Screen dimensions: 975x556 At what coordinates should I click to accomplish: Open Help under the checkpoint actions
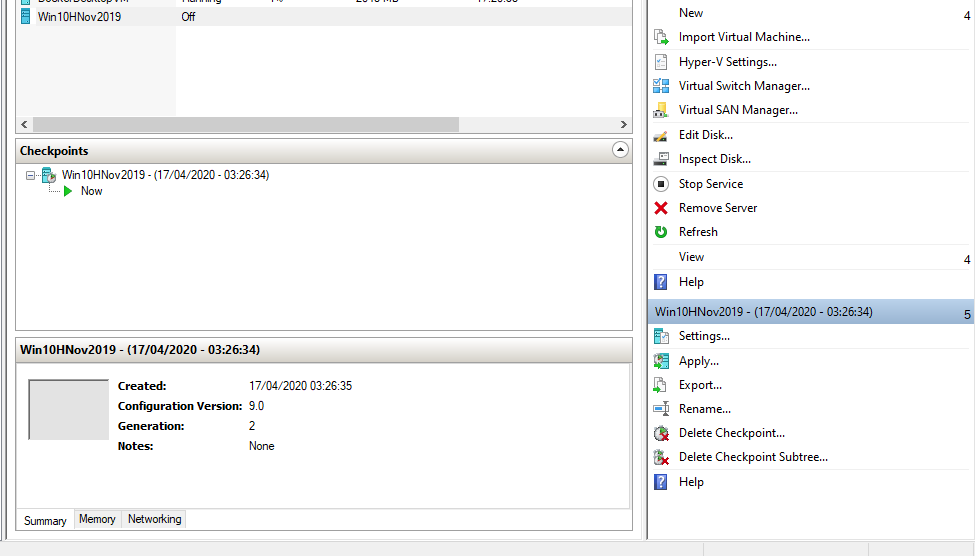(x=691, y=482)
